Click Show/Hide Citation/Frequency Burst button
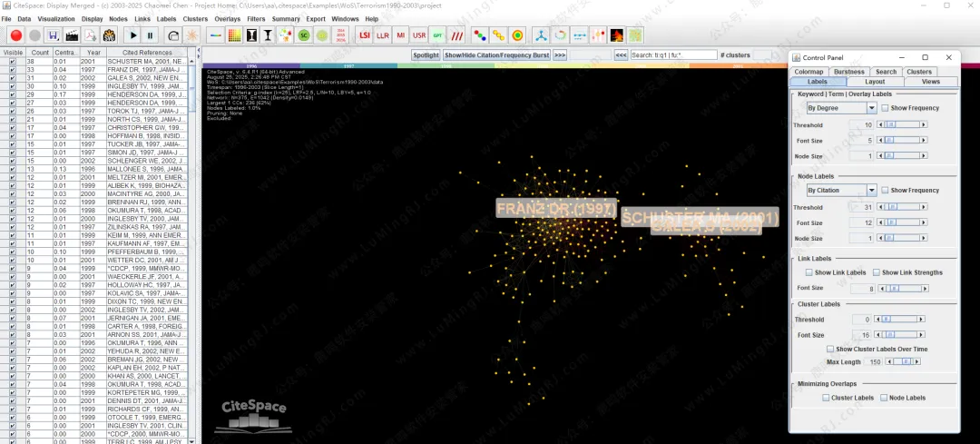 (x=495, y=55)
